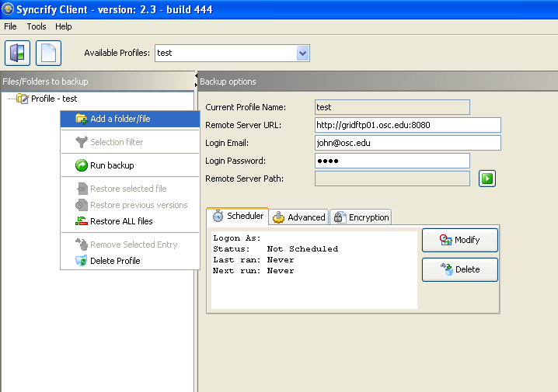This screenshot has width=558, height=392.
Task: Click the Login Password field
Action: tap(392, 161)
